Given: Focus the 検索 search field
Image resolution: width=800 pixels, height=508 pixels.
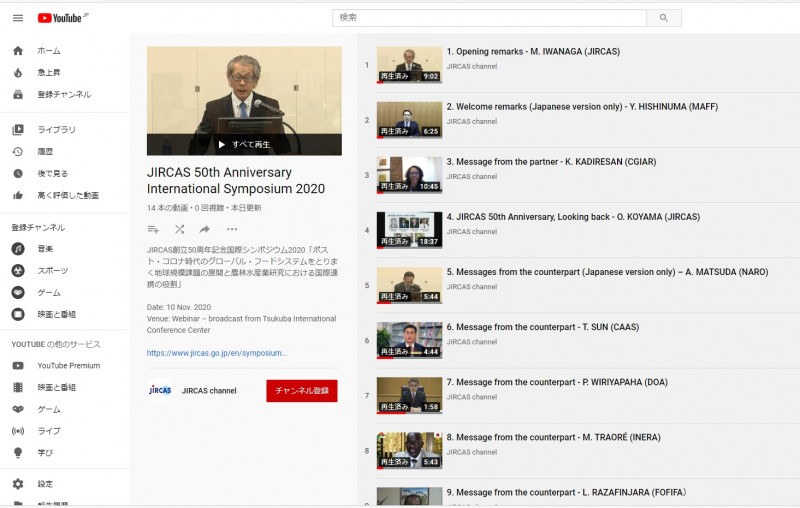Looking at the screenshot, I should click(x=489, y=18).
